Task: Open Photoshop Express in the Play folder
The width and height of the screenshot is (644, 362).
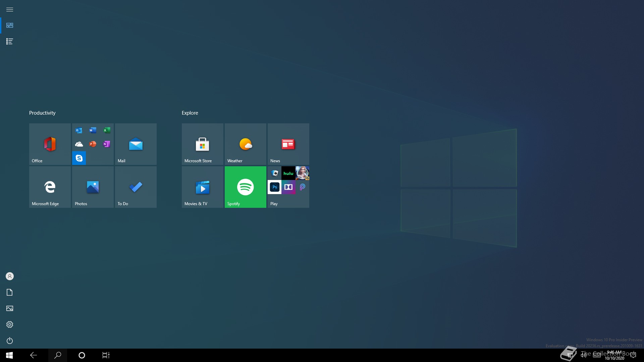Action: point(274,187)
